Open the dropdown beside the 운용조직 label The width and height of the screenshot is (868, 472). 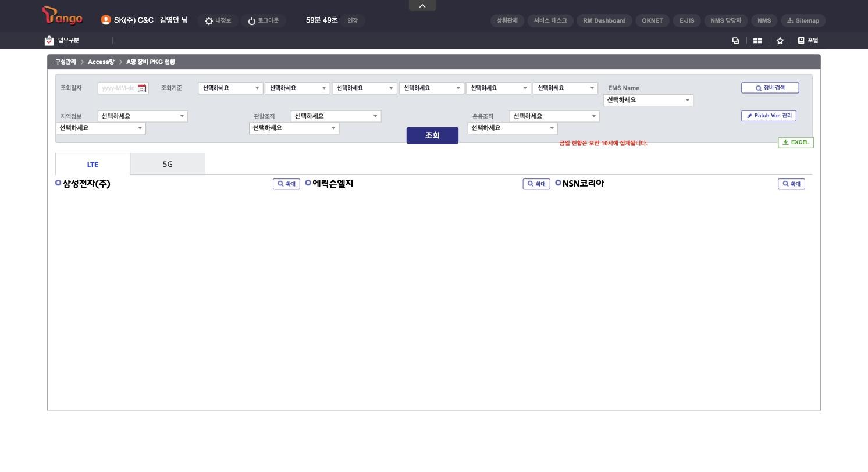[x=554, y=116]
